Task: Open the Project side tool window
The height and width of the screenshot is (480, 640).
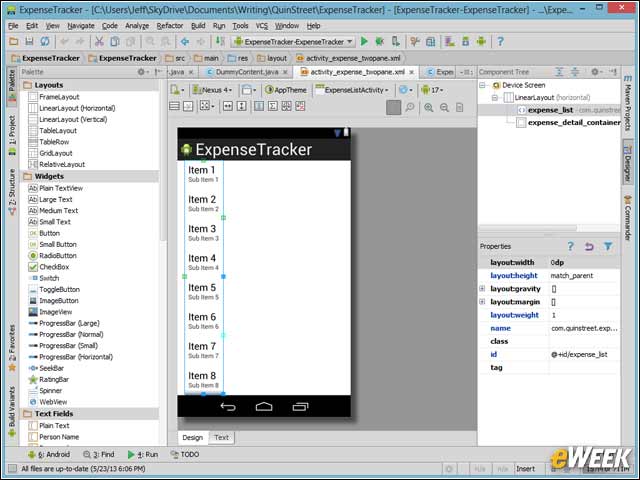Action: click(12, 136)
